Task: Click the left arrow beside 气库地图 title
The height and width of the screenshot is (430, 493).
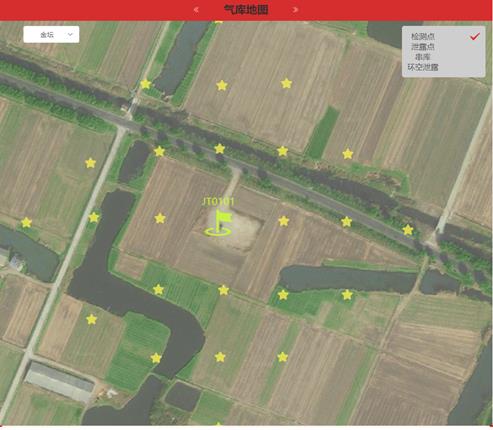Action: pos(196,10)
